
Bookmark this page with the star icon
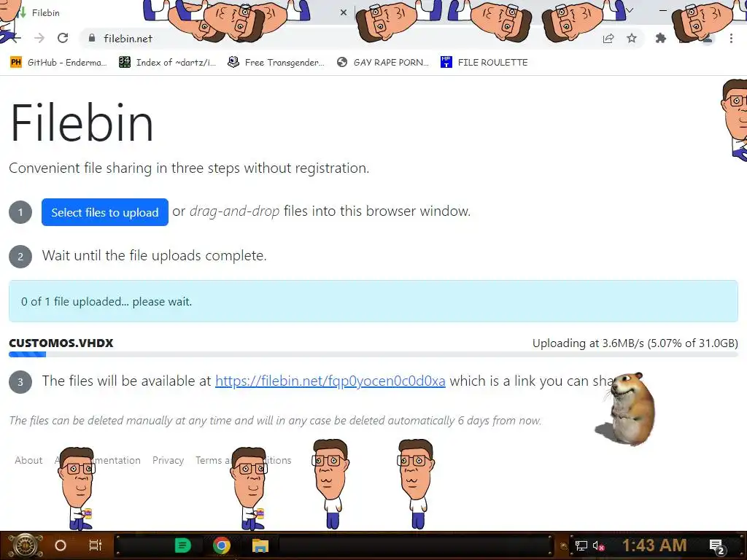pos(632,38)
